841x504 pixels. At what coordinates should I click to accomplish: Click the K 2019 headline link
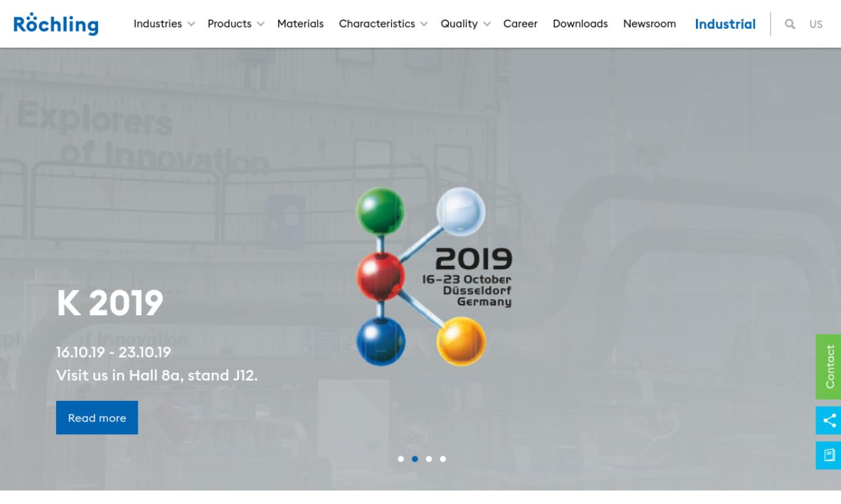[110, 301]
